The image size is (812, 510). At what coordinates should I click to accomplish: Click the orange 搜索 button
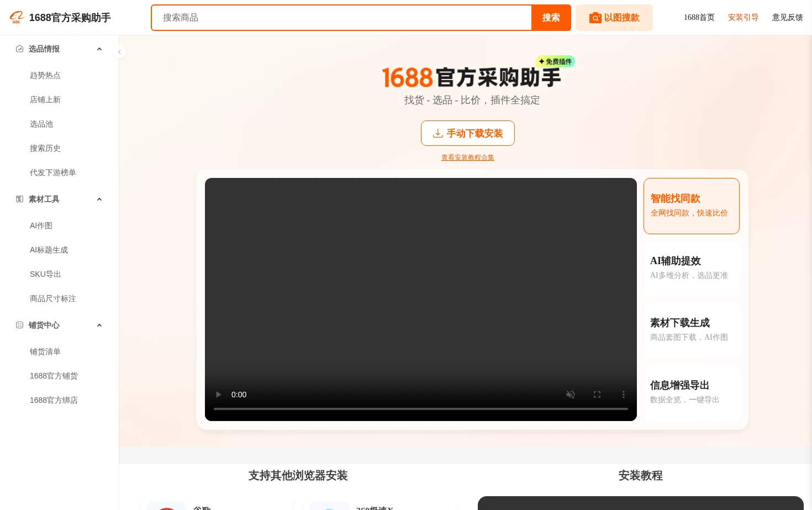(551, 18)
